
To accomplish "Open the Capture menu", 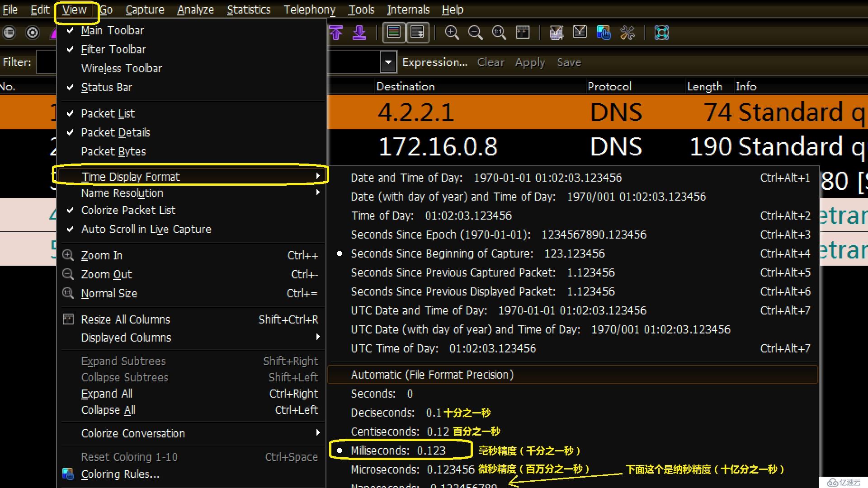I will click(145, 10).
